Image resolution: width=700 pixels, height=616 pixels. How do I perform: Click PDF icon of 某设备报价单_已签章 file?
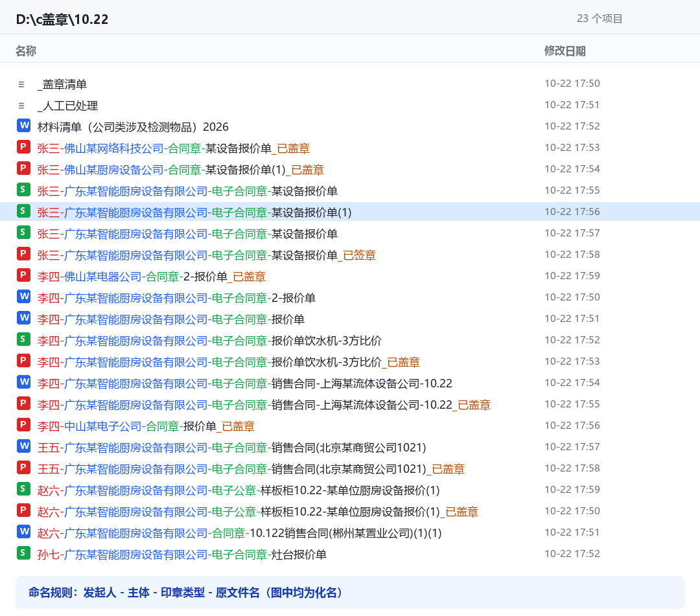coord(24,255)
